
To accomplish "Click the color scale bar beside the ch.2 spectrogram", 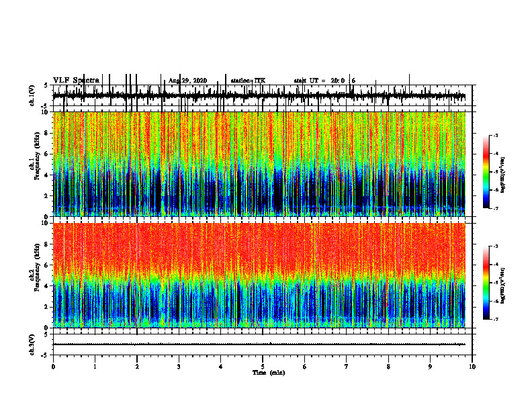I will [486, 283].
